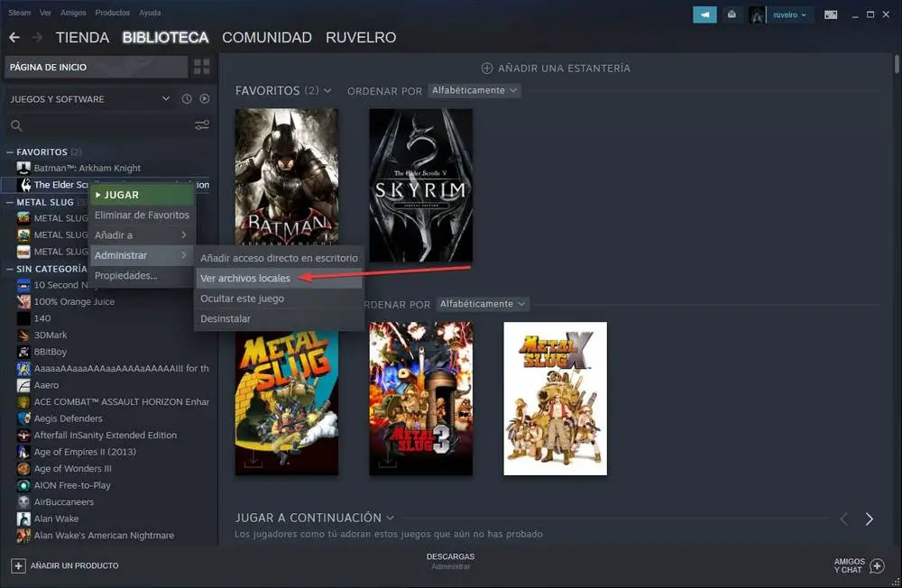The width and height of the screenshot is (902, 588).
Task: Click the search magnifier icon
Action: pos(16,125)
